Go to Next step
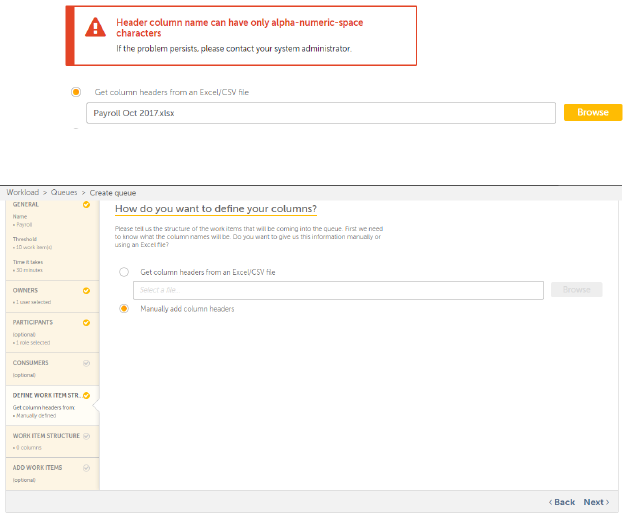 coord(595,502)
